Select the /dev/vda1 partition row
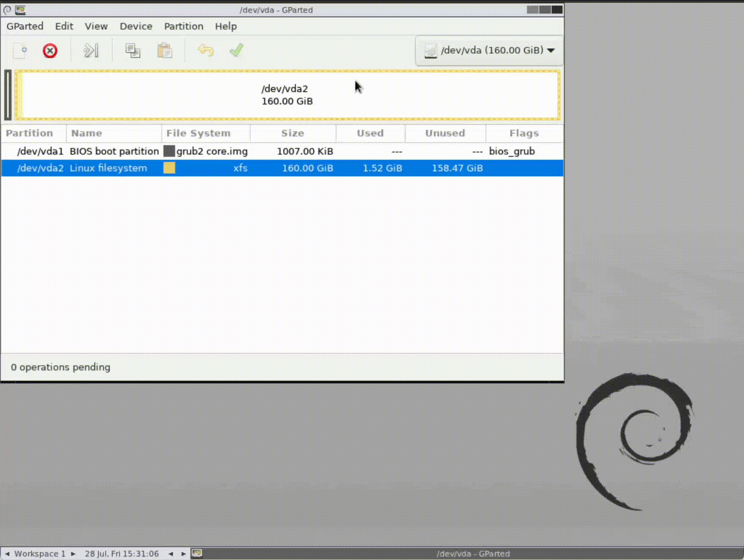This screenshot has width=744, height=560. pos(282,151)
